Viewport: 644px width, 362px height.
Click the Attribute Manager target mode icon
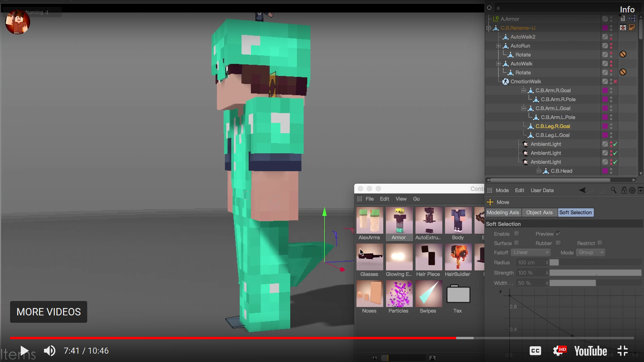[x=632, y=190]
